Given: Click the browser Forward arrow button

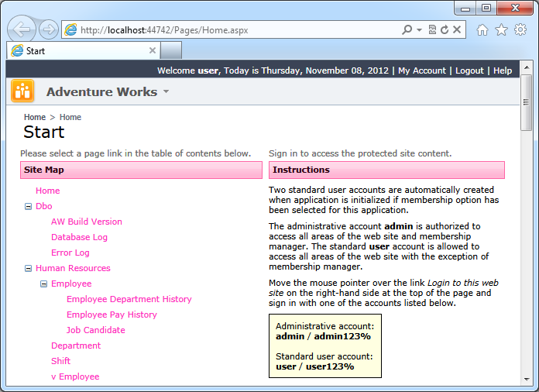Looking at the screenshot, I should point(49,30).
